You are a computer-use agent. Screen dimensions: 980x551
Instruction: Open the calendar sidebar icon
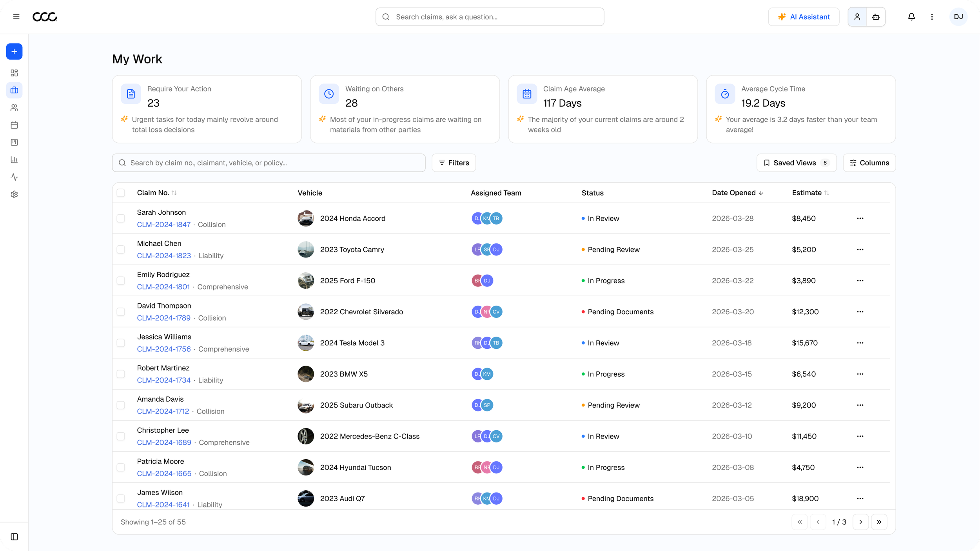coord(14,125)
